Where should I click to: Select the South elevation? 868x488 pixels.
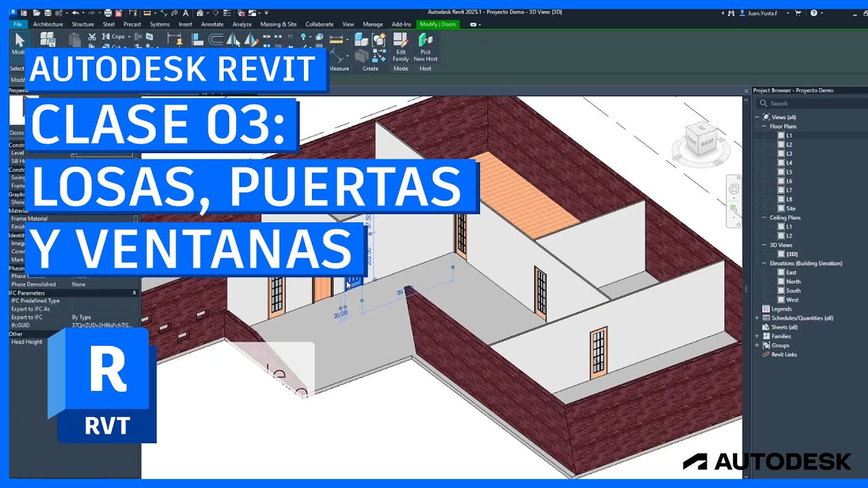[x=793, y=291]
